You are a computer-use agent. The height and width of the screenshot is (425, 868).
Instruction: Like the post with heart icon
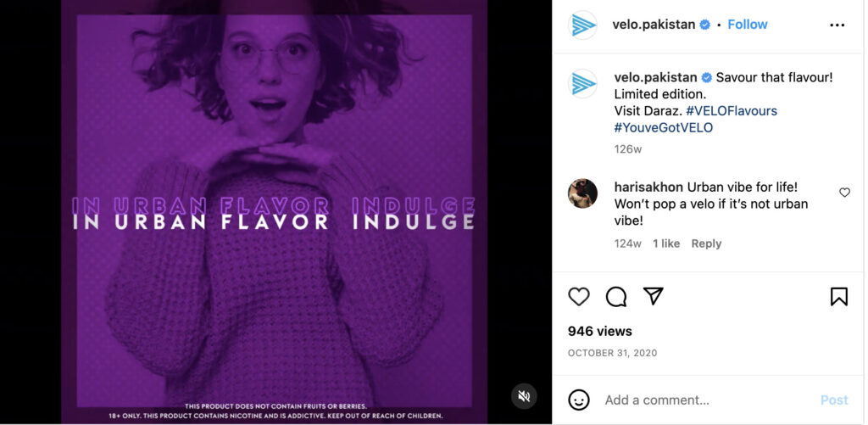pyautogui.click(x=579, y=297)
